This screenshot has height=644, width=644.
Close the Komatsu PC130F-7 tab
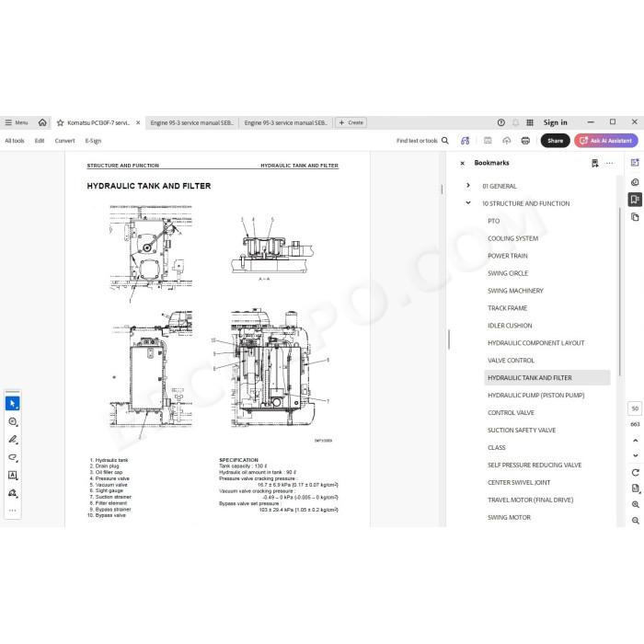click(x=138, y=122)
